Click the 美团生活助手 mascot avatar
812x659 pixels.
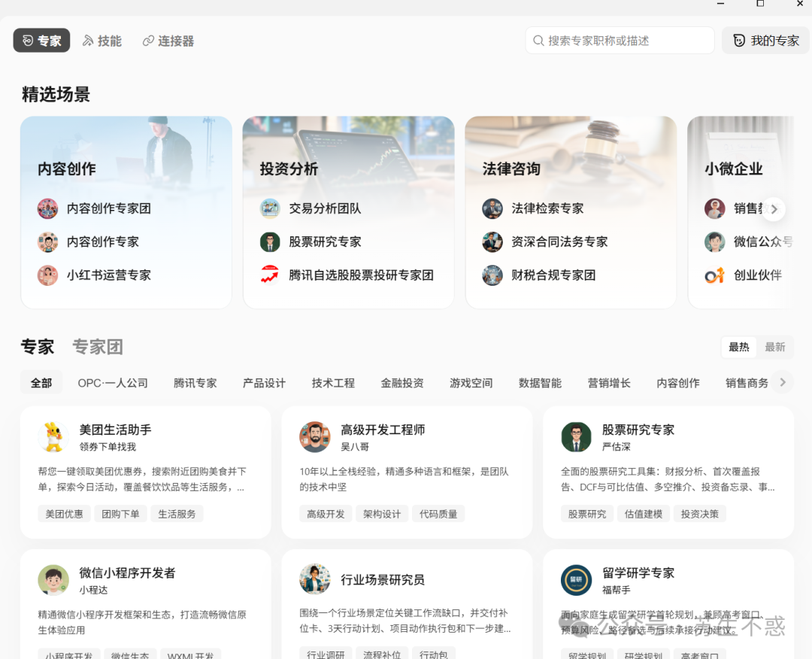[x=53, y=437]
